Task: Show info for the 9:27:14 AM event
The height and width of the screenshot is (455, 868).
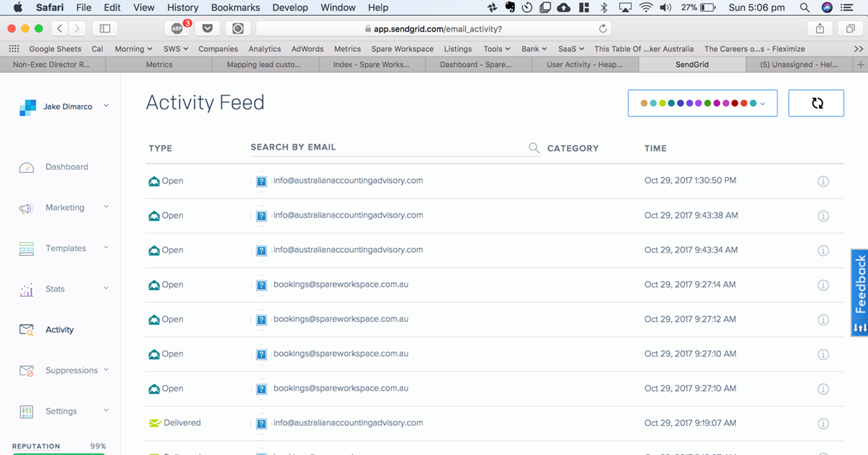Action: coord(822,285)
